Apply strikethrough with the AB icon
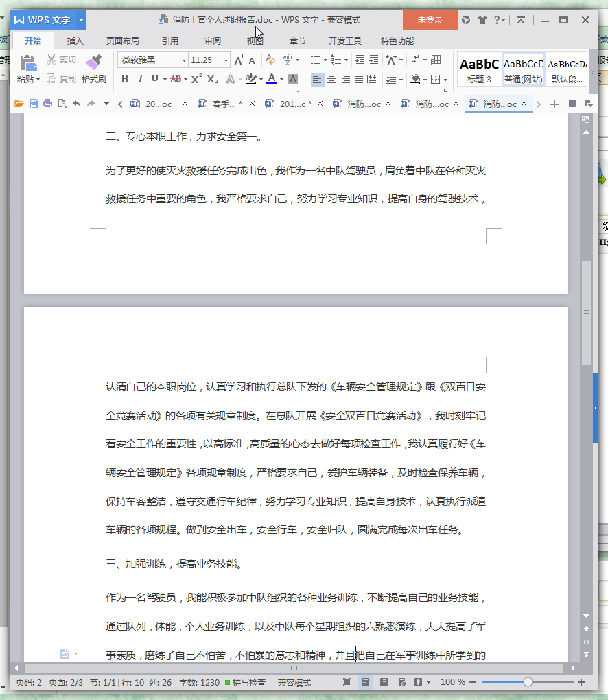The height and width of the screenshot is (700, 608). [x=176, y=79]
